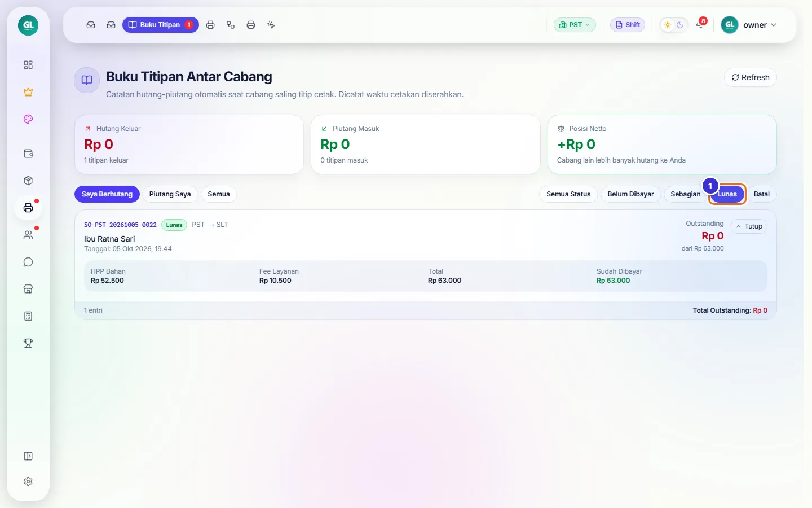812x508 pixels.
Task: Select the storefront icon in the sidebar
Action: coord(28,289)
